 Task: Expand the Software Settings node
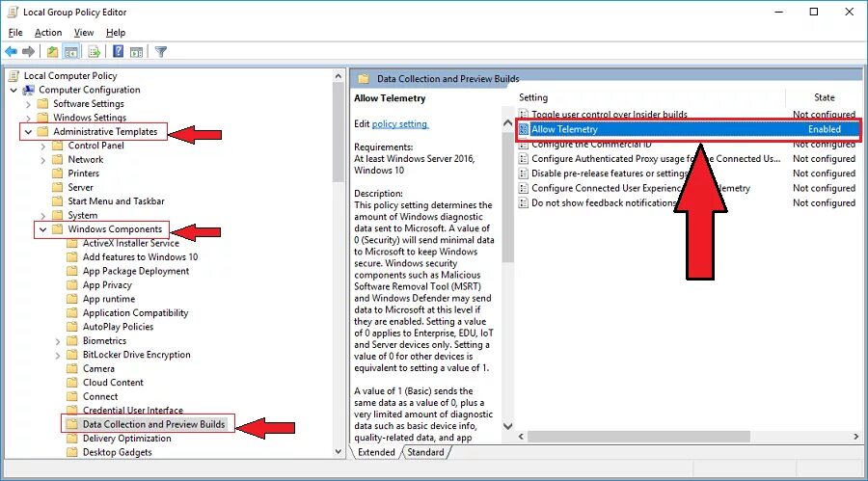[28, 104]
